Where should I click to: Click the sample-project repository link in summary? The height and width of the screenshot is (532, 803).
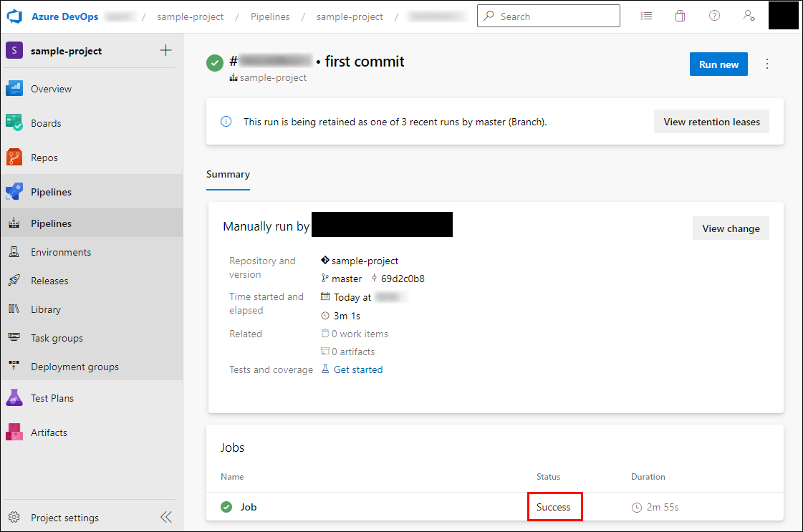pyautogui.click(x=365, y=261)
